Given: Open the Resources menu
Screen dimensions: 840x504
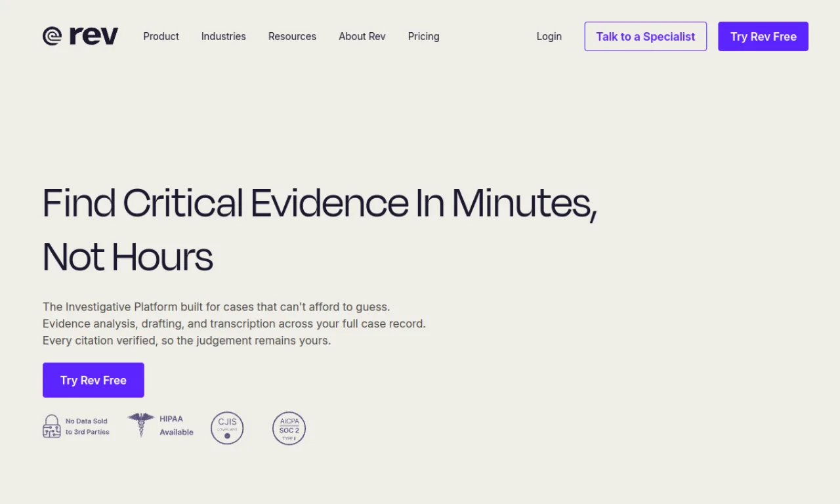Looking at the screenshot, I should (292, 37).
